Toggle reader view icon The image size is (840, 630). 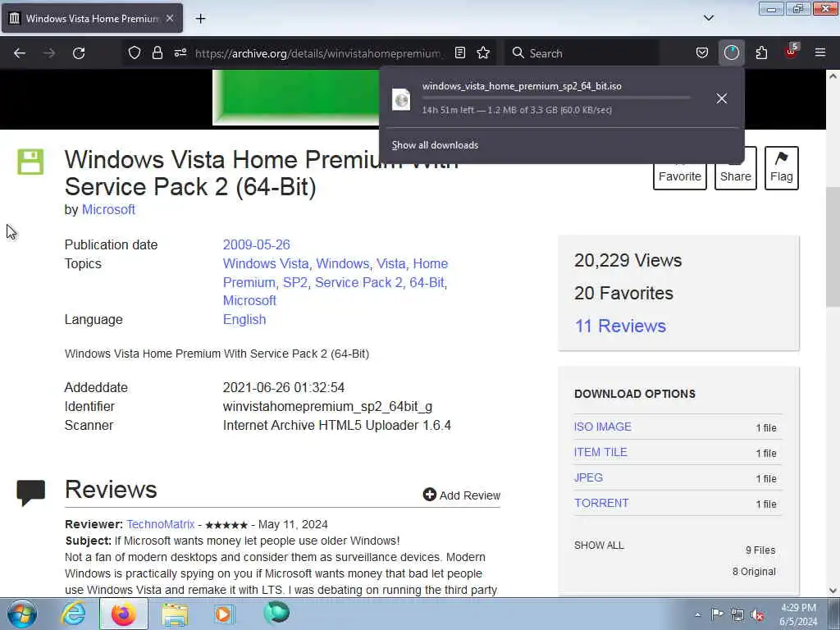[x=459, y=52]
